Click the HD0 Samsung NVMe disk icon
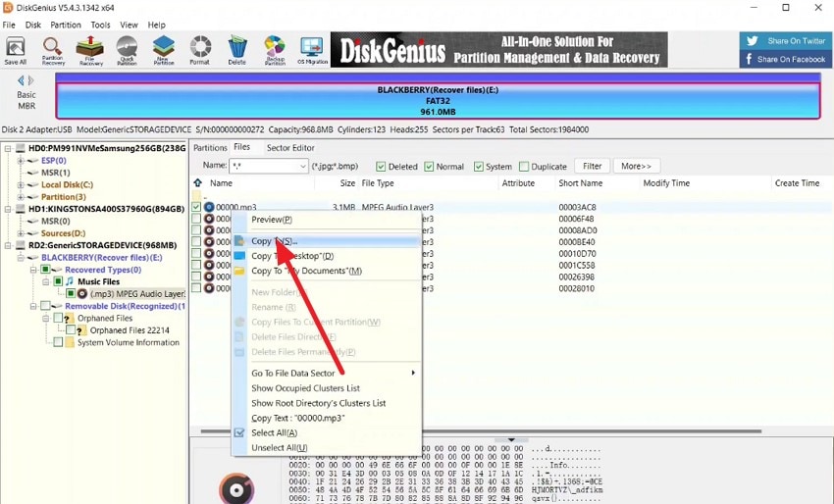Image resolution: width=834 pixels, height=504 pixels. [x=21, y=148]
